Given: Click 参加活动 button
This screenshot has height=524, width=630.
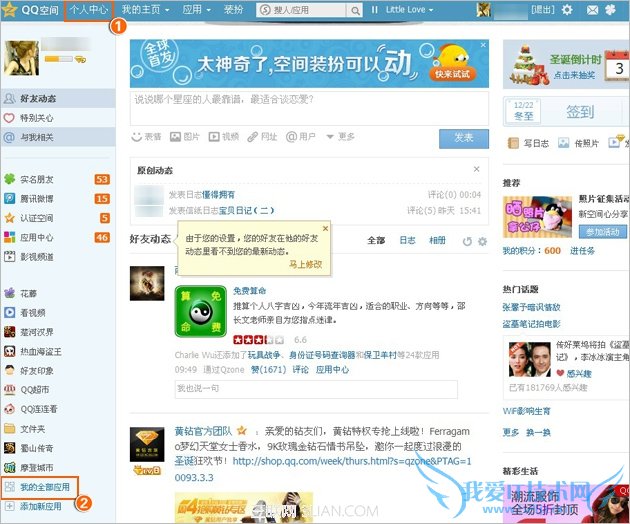Looking at the screenshot, I should tap(603, 232).
